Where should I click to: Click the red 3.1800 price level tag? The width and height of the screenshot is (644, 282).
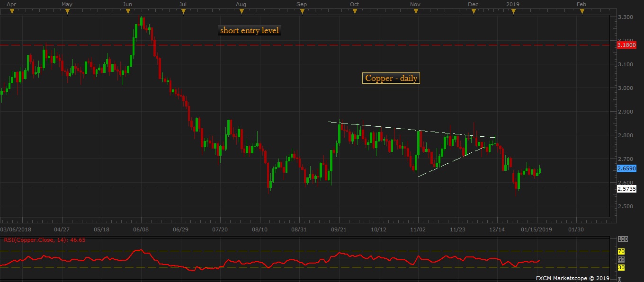pos(627,45)
